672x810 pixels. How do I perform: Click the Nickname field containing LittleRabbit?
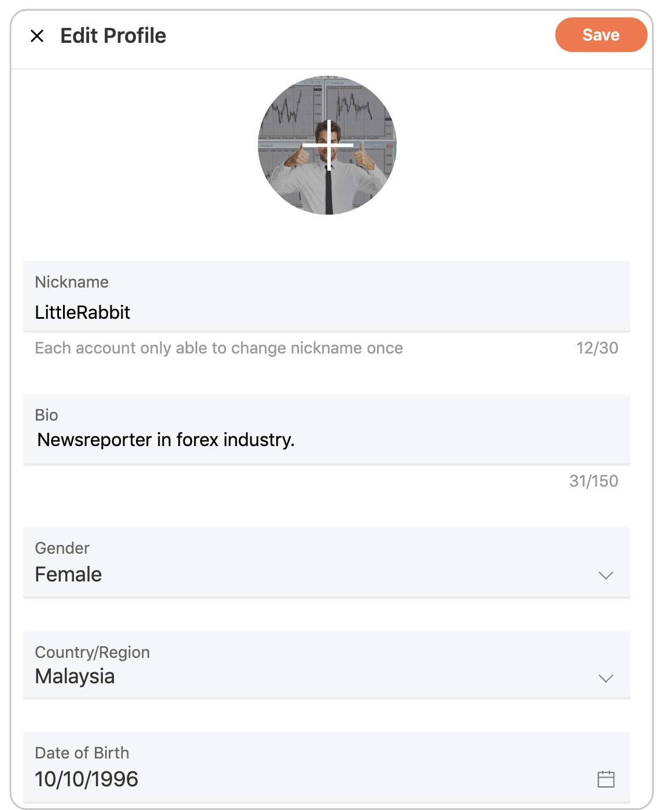point(326,297)
